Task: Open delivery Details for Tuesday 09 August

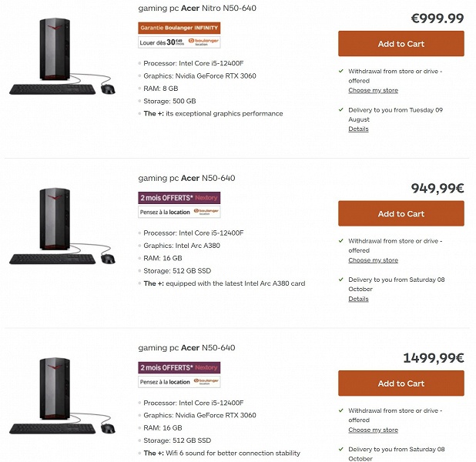Action: (x=358, y=129)
